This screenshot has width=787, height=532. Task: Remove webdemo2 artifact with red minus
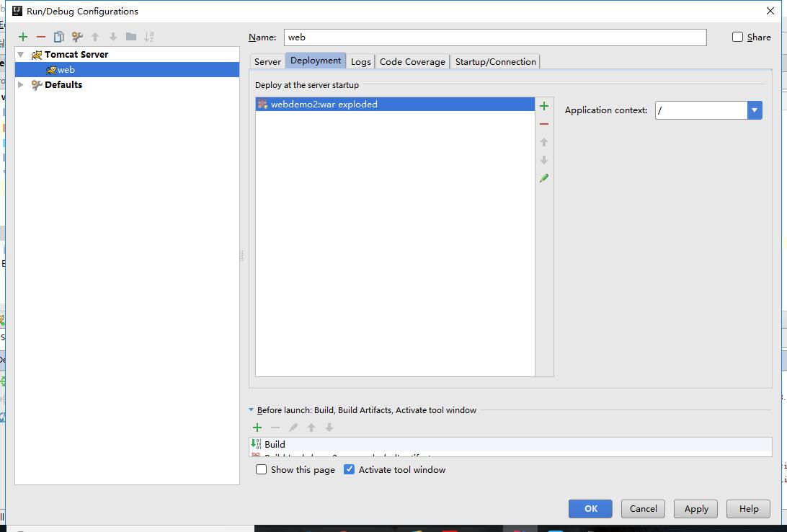[x=544, y=124]
